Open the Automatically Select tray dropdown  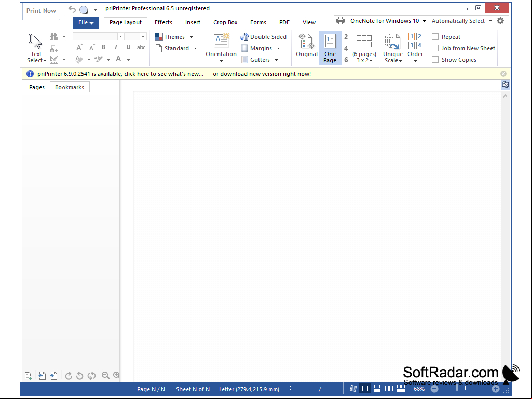[x=490, y=21]
